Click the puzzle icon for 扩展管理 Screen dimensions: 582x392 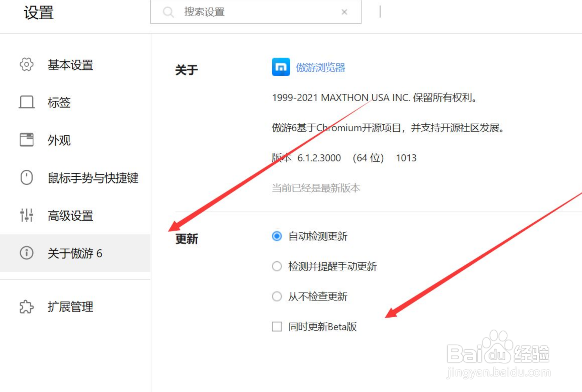26,307
